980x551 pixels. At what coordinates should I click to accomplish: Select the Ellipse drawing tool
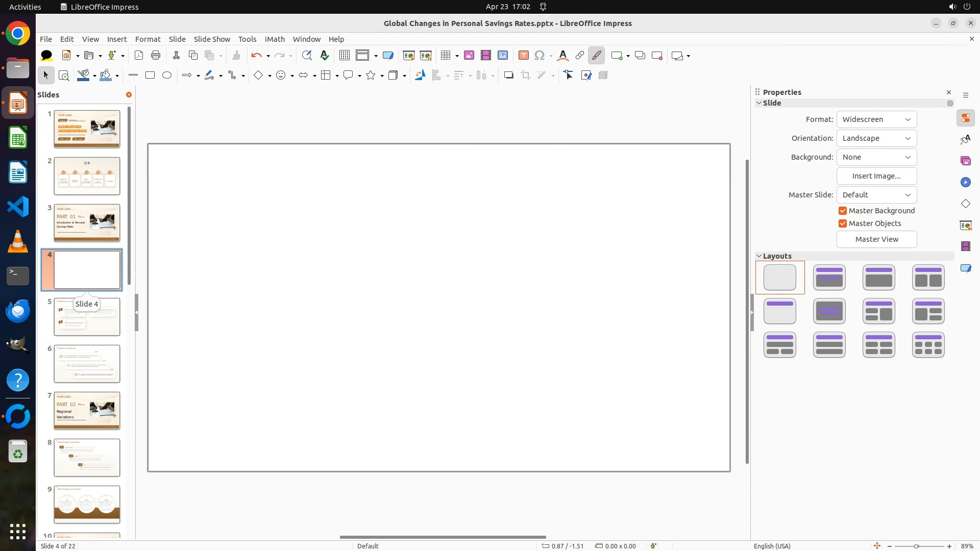point(167,76)
